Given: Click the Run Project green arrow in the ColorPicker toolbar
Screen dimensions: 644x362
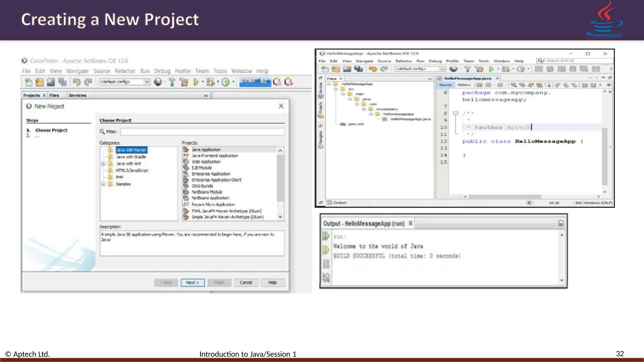Looking at the screenshot, I should coord(196,82).
